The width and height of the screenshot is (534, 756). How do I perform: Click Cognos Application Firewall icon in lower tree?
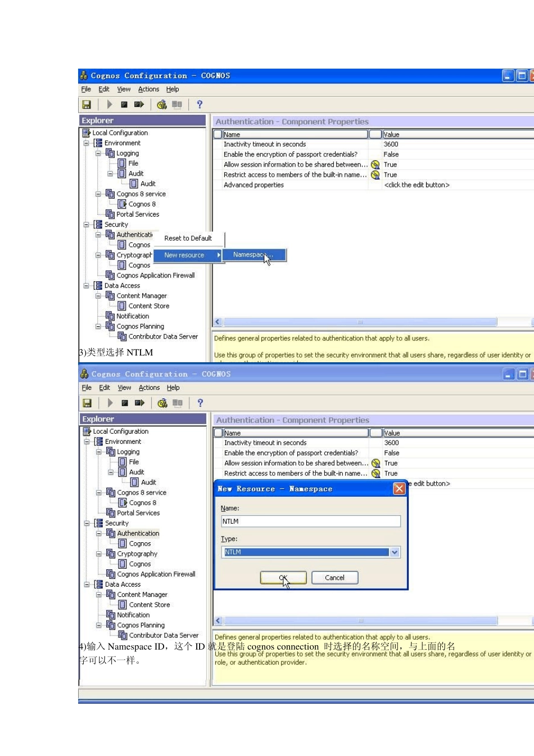(x=111, y=574)
